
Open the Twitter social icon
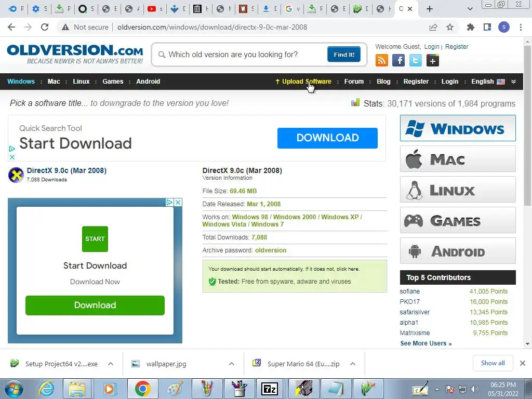coord(415,61)
